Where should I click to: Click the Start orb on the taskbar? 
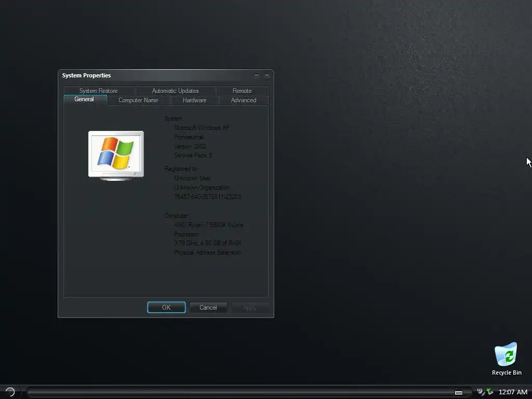tap(10, 392)
